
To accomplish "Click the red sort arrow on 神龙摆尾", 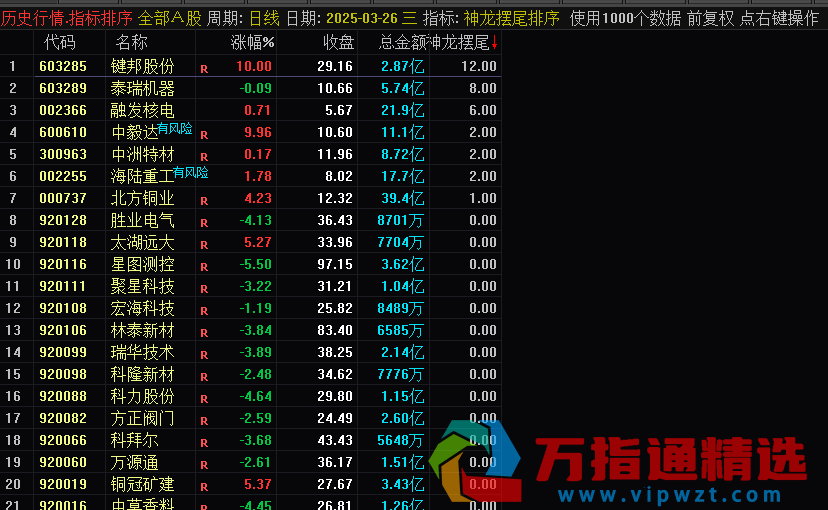I will click(x=494, y=43).
